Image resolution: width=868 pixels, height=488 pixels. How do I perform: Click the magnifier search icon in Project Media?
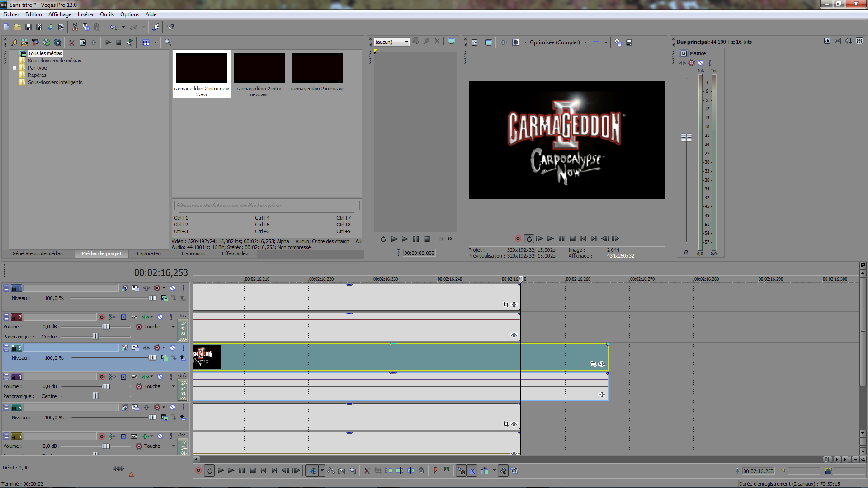click(x=168, y=42)
